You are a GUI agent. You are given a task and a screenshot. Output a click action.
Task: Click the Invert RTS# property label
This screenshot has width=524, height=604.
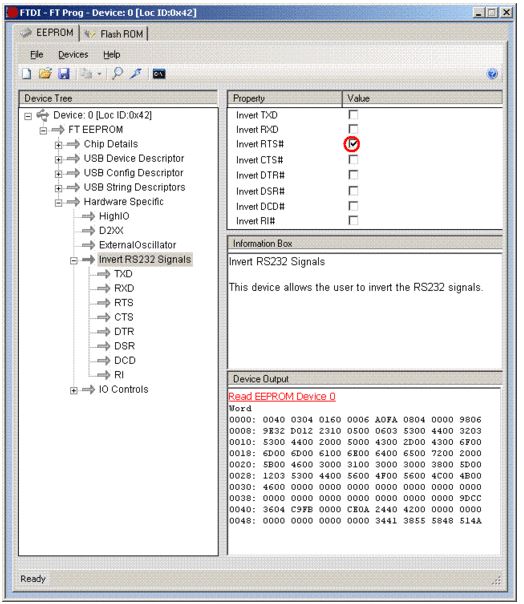260,144
